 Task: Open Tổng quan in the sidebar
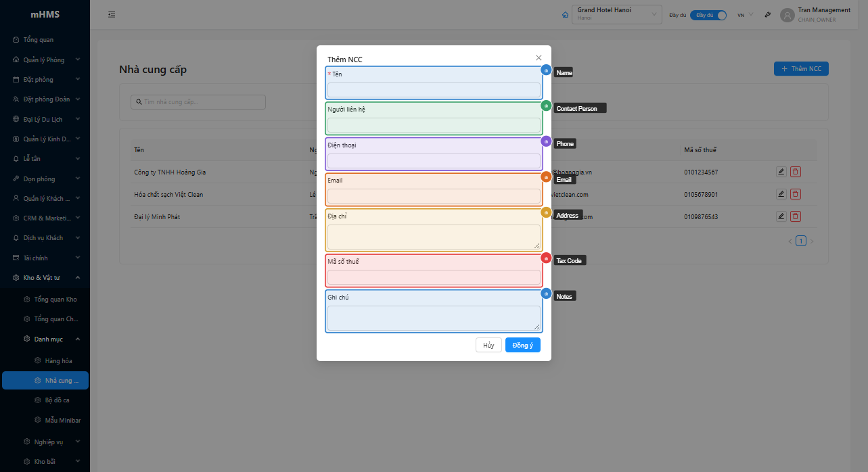(x=38, y=40)
